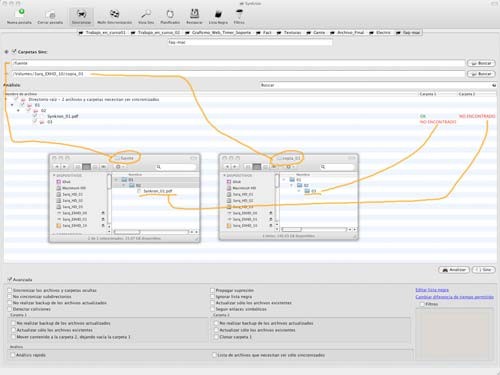Enable Ignorar lista negra checkbox
The image size is (500, 375).
(213, 297)
